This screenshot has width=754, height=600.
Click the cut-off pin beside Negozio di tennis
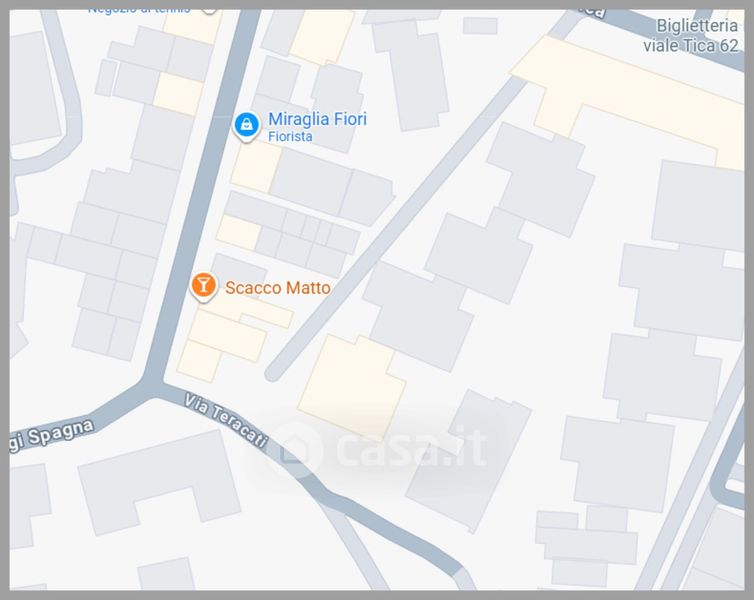pyautogui.click(x=210, y=11)
